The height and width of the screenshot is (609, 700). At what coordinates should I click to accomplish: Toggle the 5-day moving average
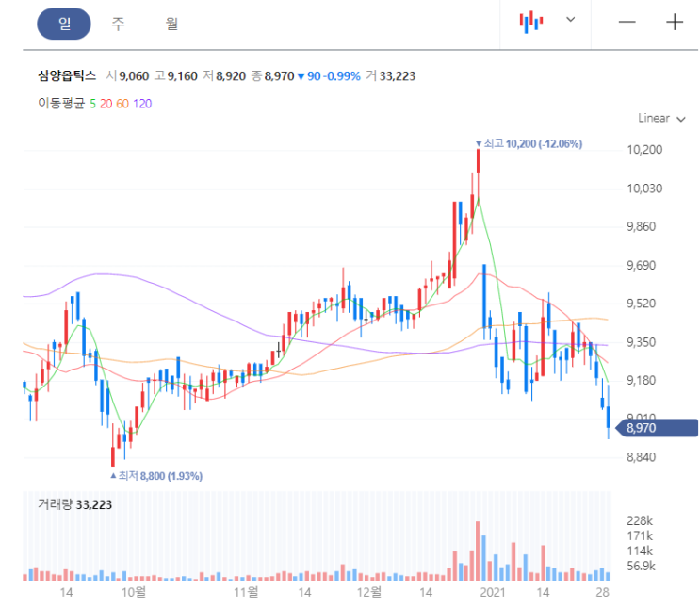[93, 104]
